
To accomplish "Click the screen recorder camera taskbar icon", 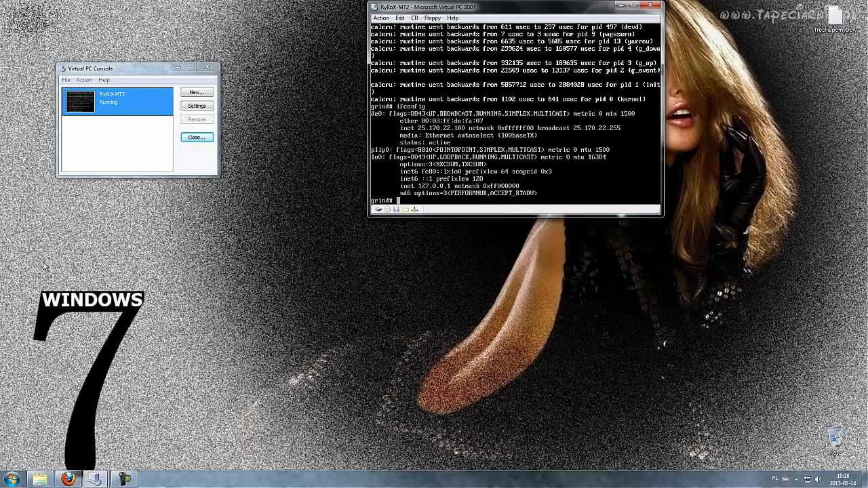I will point(123,479).
